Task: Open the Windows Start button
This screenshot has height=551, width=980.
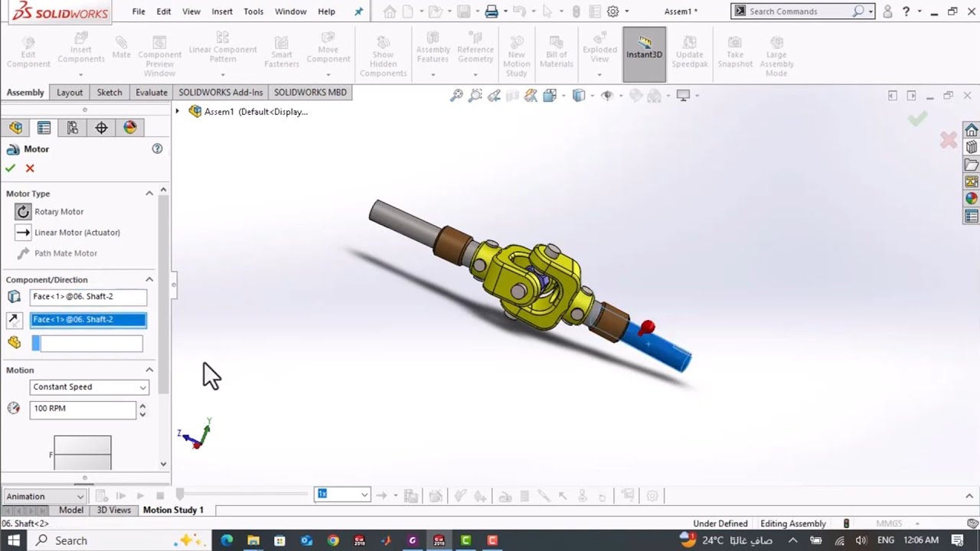Action: point(14,540)
